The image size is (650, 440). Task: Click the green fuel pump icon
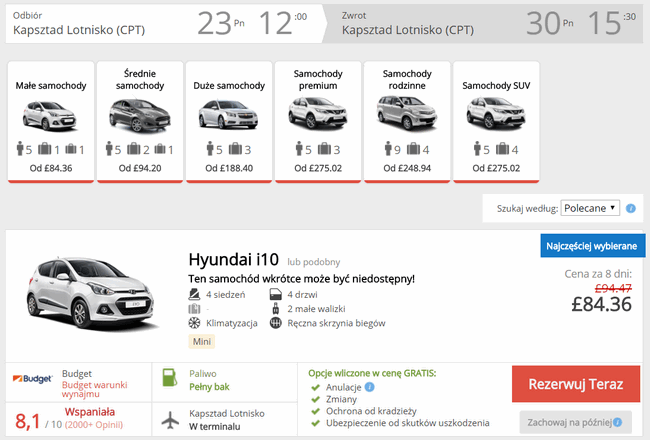click(x=170, y=377)
